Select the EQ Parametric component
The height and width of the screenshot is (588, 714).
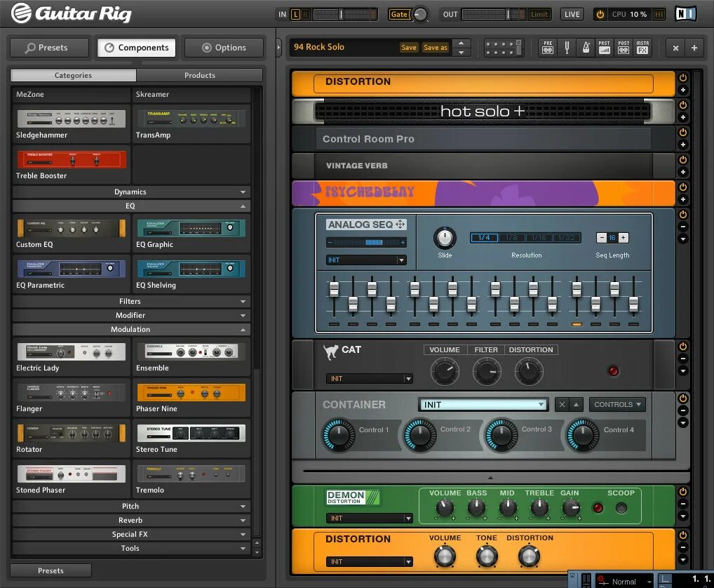[x=71, y=269]
